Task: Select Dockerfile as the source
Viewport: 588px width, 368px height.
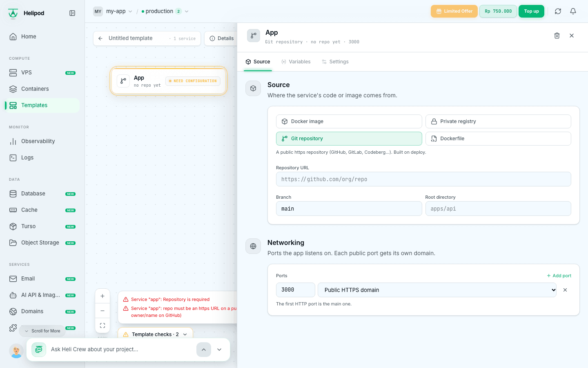Action: point(498,139)
